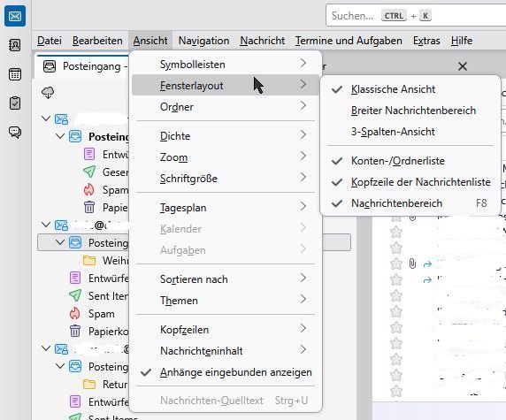
Task: Open the Hilfe menu
Action: click(x=462, y=41)
